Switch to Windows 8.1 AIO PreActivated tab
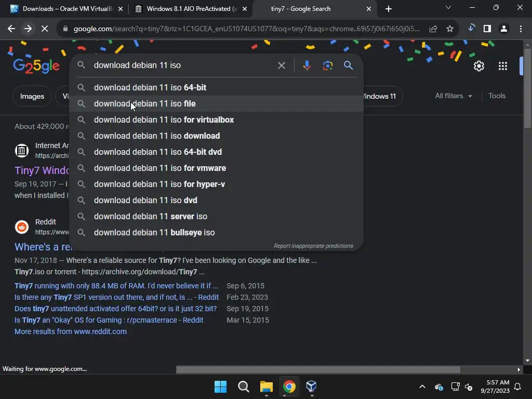 (x=191, y=9)
